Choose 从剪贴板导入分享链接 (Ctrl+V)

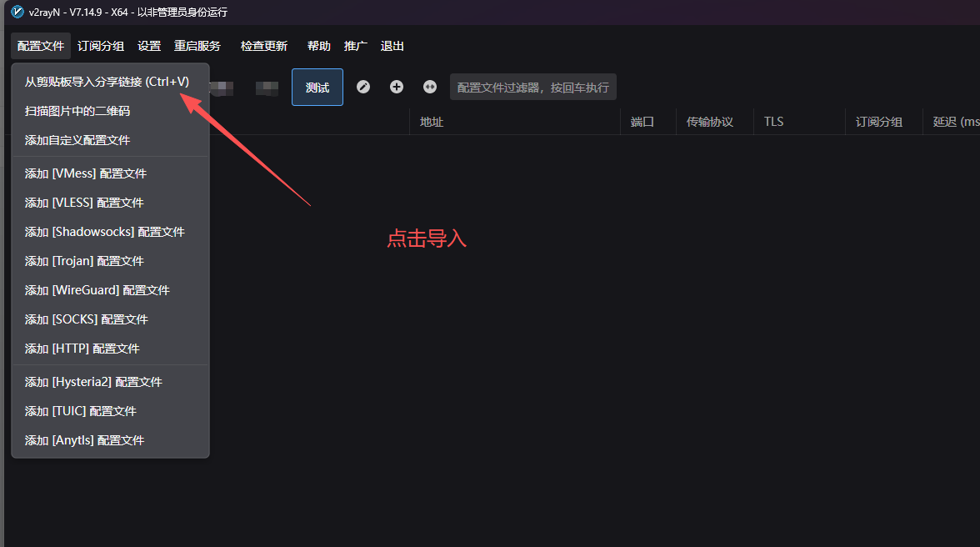click(x=107, y=82)
